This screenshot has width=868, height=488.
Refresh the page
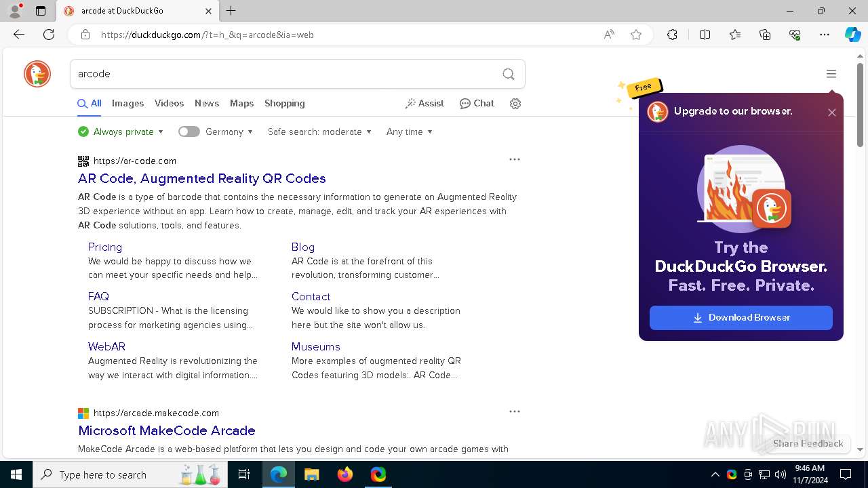coord(49,35)
